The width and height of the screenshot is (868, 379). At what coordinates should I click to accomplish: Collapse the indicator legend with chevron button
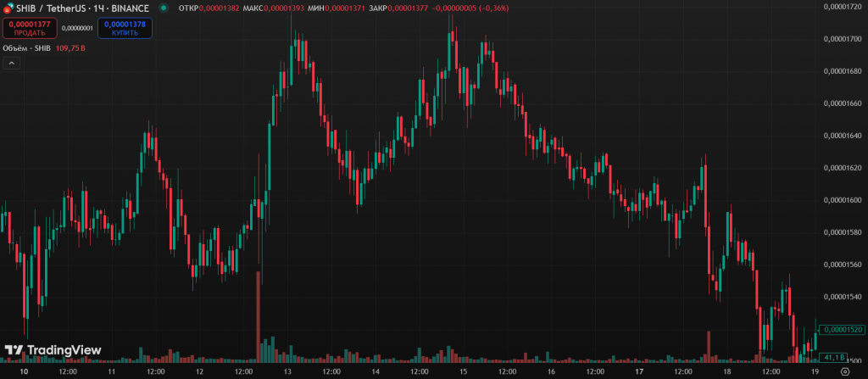tap(11, 64)
